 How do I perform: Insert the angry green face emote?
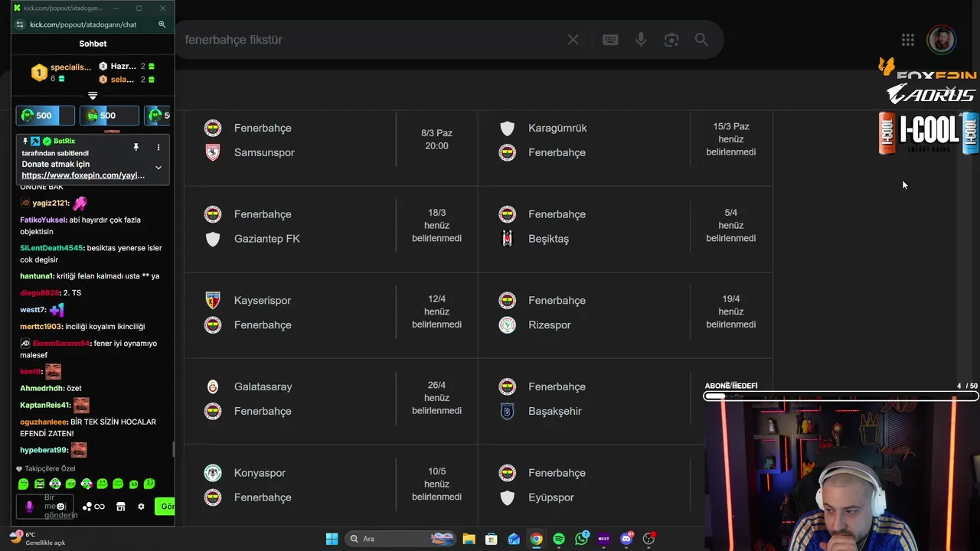[39, 484]
